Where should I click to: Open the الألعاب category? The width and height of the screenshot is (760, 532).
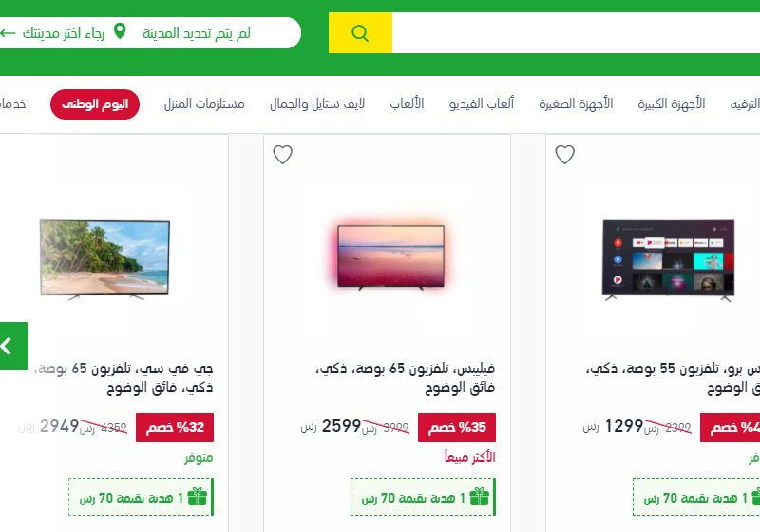click(x=407, y=104)
